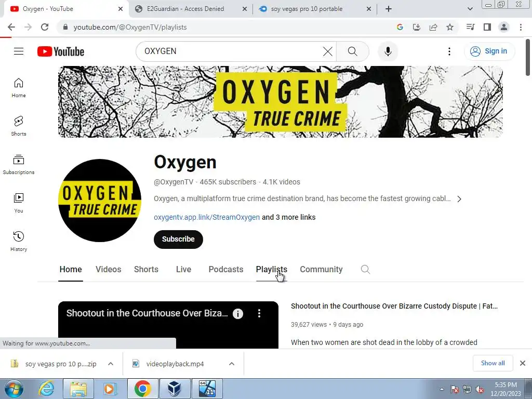Image resolution: width=532 pixels, height=399 pixels.
Task: Select the channel Home tab
Action: point(71,270)
